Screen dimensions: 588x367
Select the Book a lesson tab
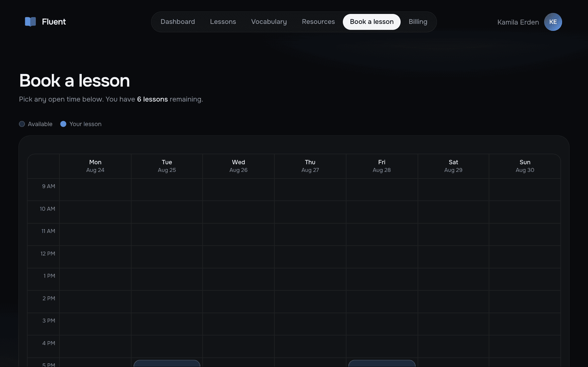click(x=372, y=22)
